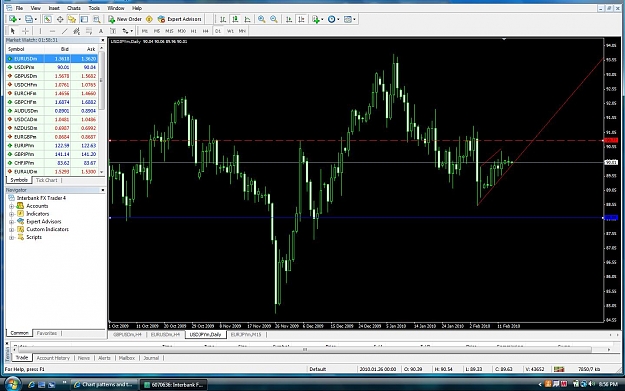Toggle the Terminal window icon
This screenshot has height=391, width=625.
point(84,19)
